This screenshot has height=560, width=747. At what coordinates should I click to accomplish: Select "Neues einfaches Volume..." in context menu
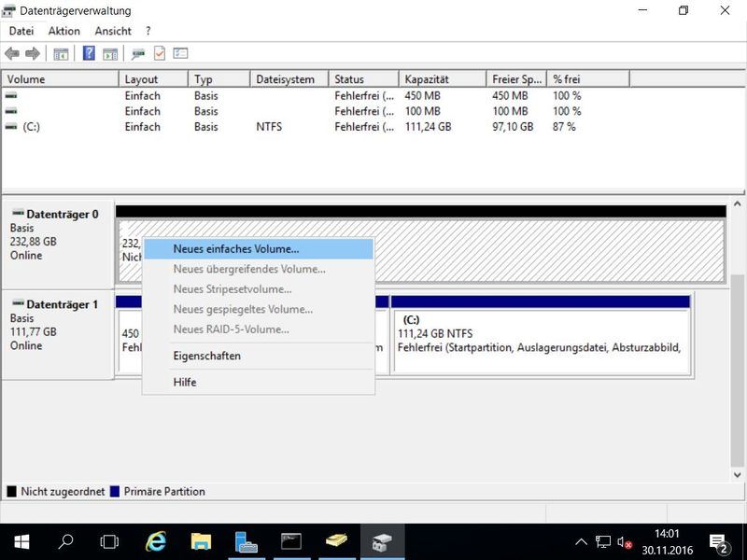(x=236, y=249)
